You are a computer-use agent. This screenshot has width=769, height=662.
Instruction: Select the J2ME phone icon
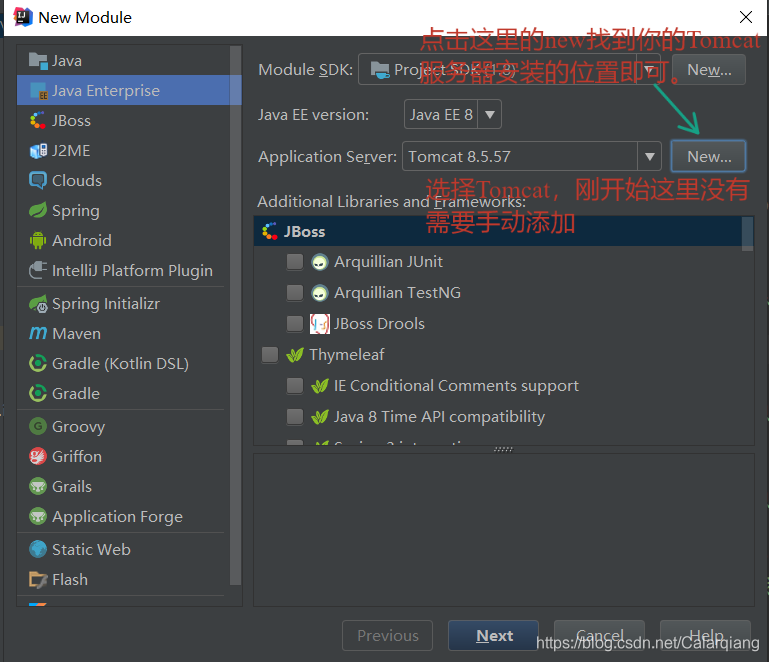click(x=38, y=151)
